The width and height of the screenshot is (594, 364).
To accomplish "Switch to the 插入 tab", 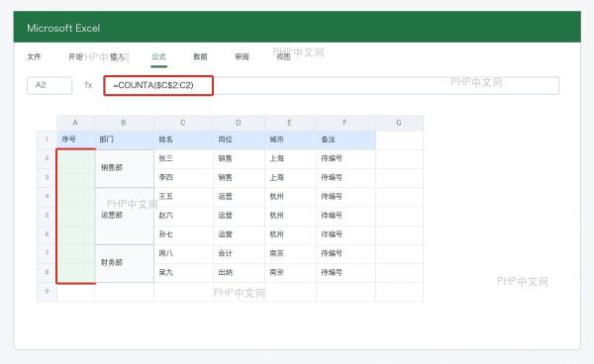I will click(117, 56).
